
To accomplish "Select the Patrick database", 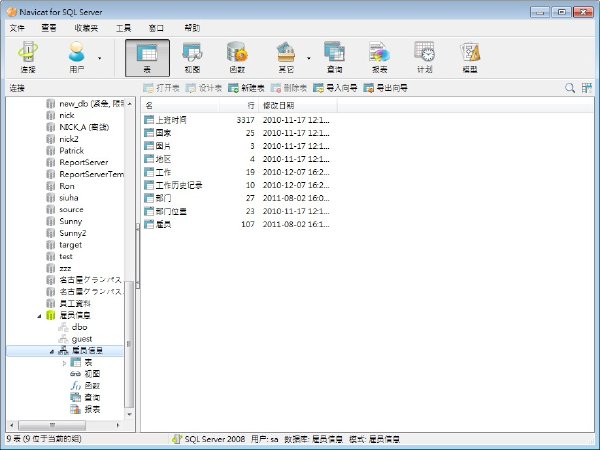I will pyautogui.click(x=71, y=150).
